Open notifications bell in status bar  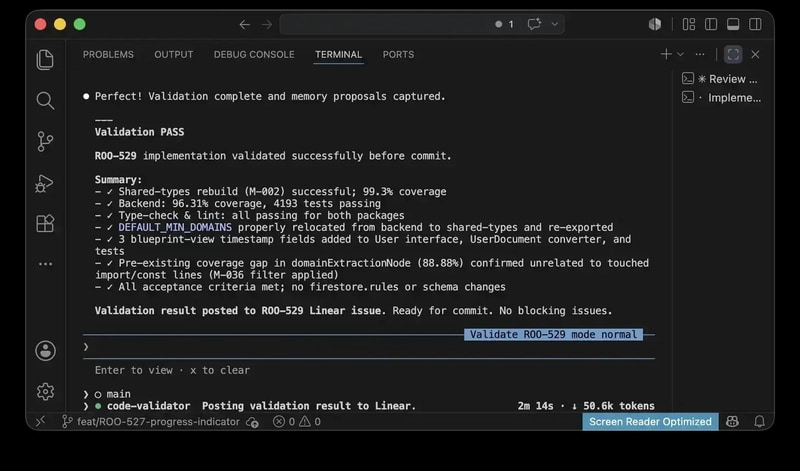(759, 422)
